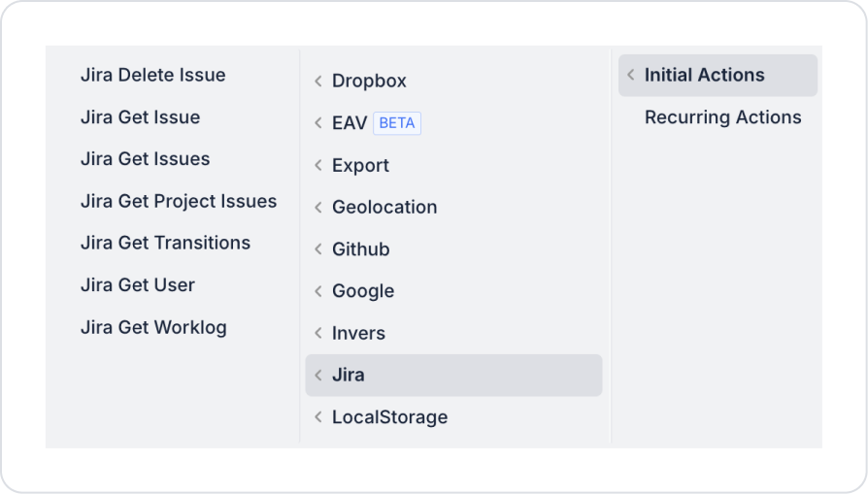Select Jira Get User action
This screenshot has height=494, width=868.
pos(138,285)
